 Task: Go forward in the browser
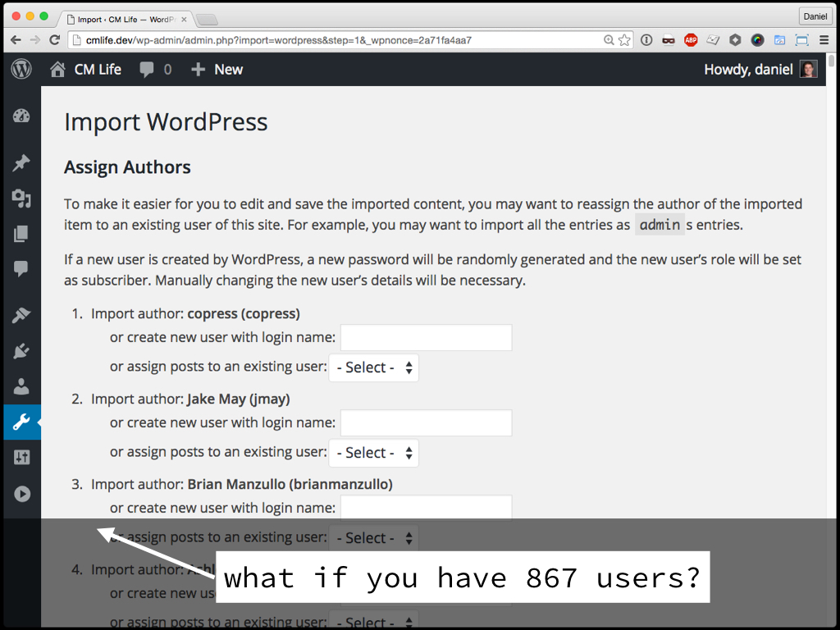click(x=34, y=40)
